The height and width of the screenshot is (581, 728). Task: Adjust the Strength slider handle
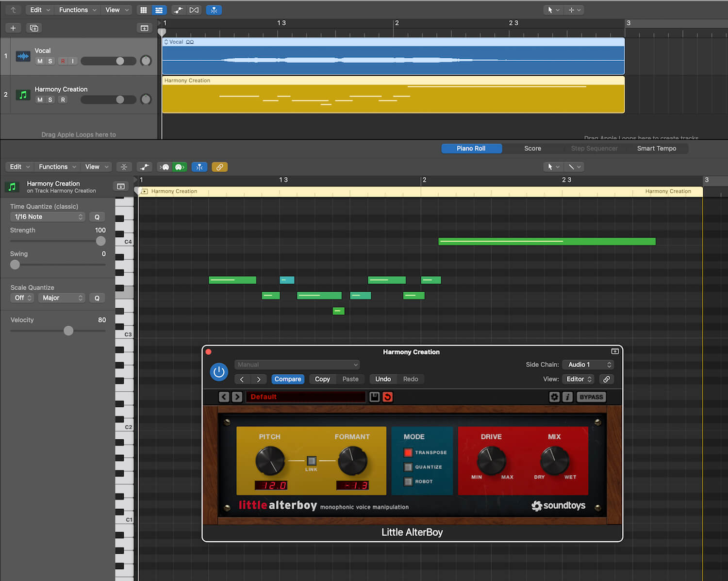101,241
